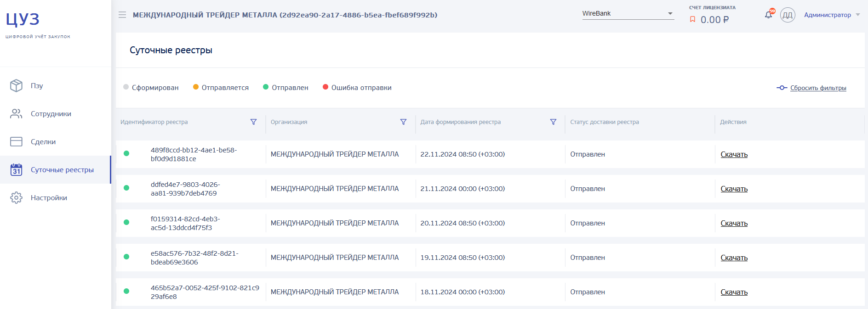This screenshot has height=309, width=868.
Task: Click the reset filters slider icon
Action: click(x=782, y=88)
